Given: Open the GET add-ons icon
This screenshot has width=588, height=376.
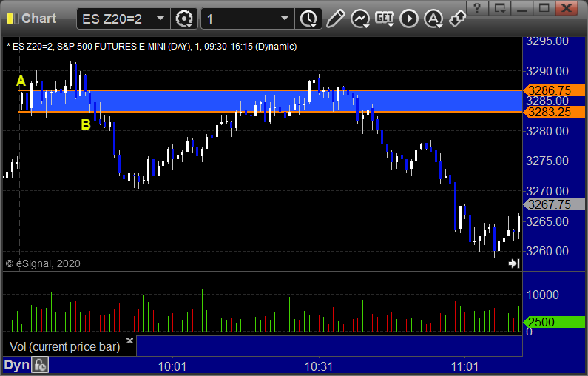Looking at the screenshot, I should pyautogui.click(x=385, y=19).
